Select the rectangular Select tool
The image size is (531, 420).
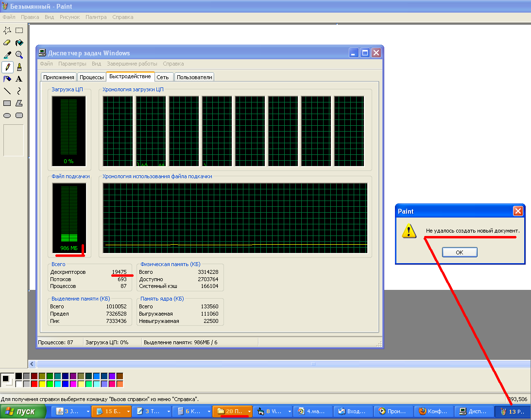coord(19,30)
